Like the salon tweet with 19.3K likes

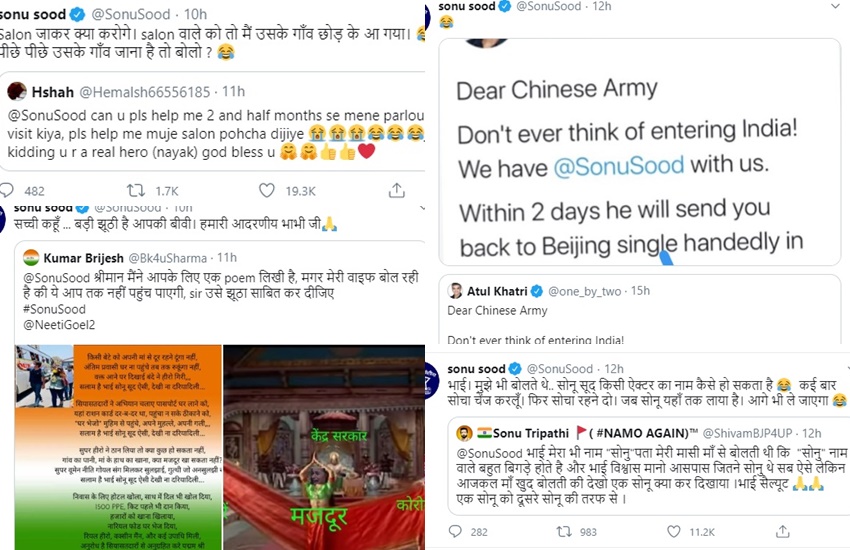tap(266, 190)
